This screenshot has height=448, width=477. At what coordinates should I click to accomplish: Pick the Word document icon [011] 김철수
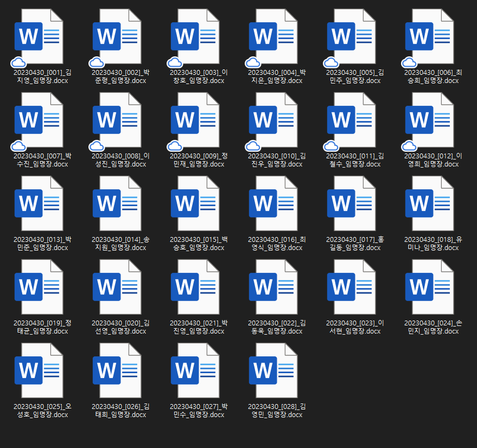[352, 120]
